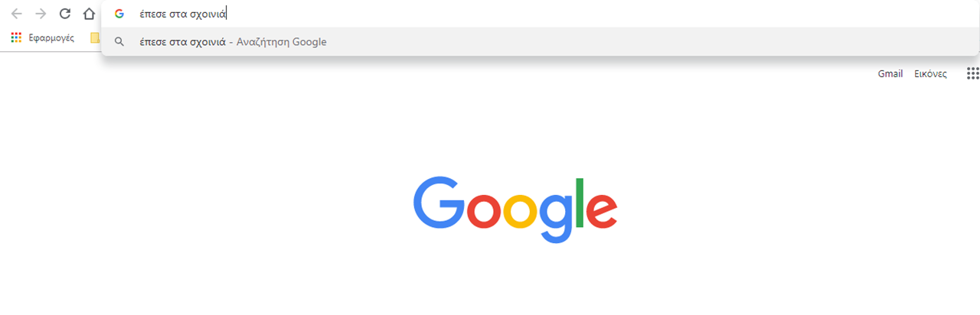Screen dimensions: 980x315
Task: Go back with the browser back arrow
Action: (17, 14)
